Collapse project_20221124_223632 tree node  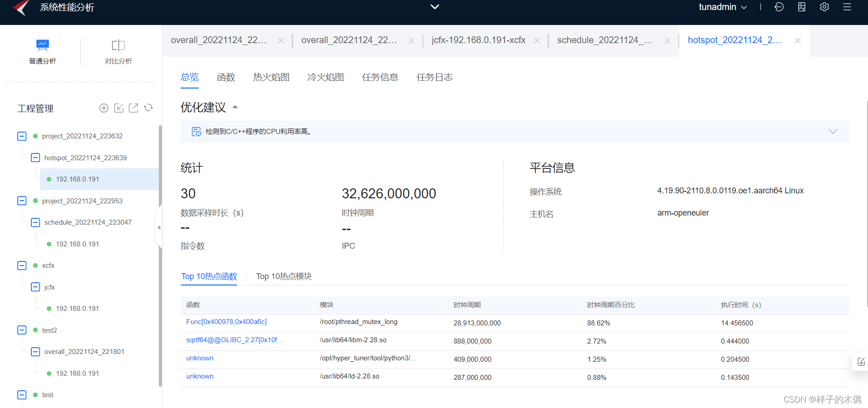(x=22, y=136)
